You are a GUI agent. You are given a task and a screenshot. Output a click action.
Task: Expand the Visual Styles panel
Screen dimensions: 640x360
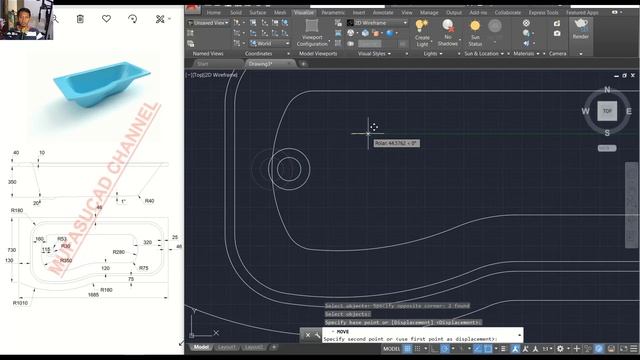376,53
